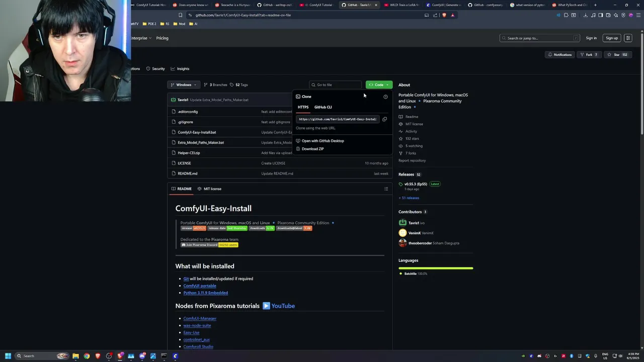Open the .gitignore file
This screenshot has height=362, width=644.
pos(185,122)
